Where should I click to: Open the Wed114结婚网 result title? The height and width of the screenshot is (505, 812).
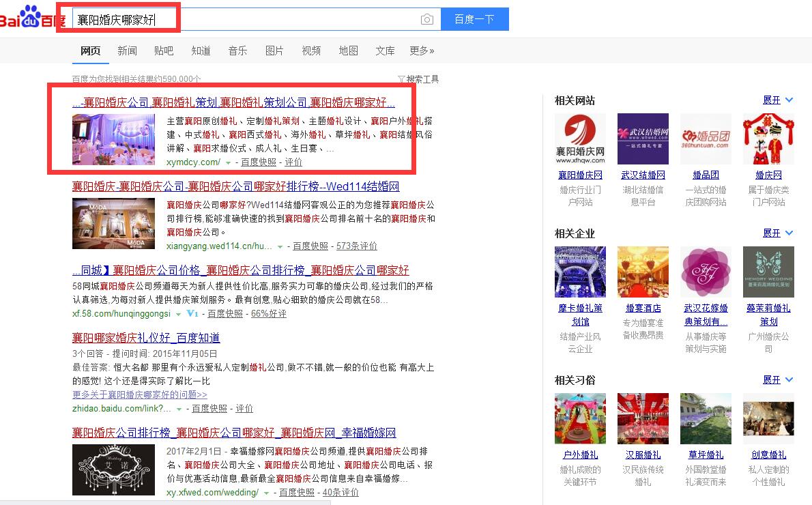[x=235, y=186]
